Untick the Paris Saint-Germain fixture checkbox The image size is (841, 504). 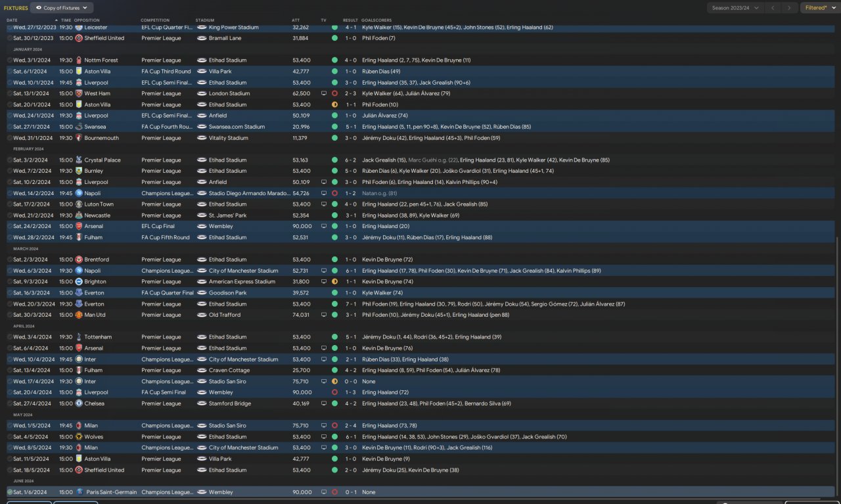pos(10,492)
